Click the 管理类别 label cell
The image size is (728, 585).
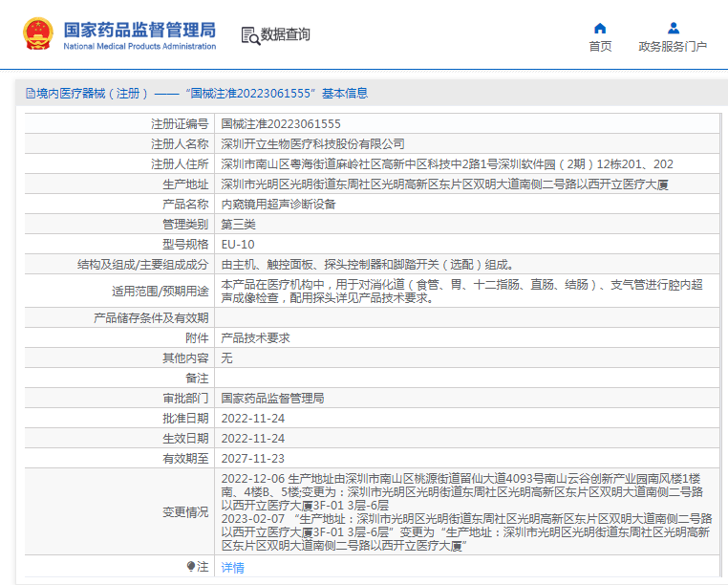pos(119,225)
